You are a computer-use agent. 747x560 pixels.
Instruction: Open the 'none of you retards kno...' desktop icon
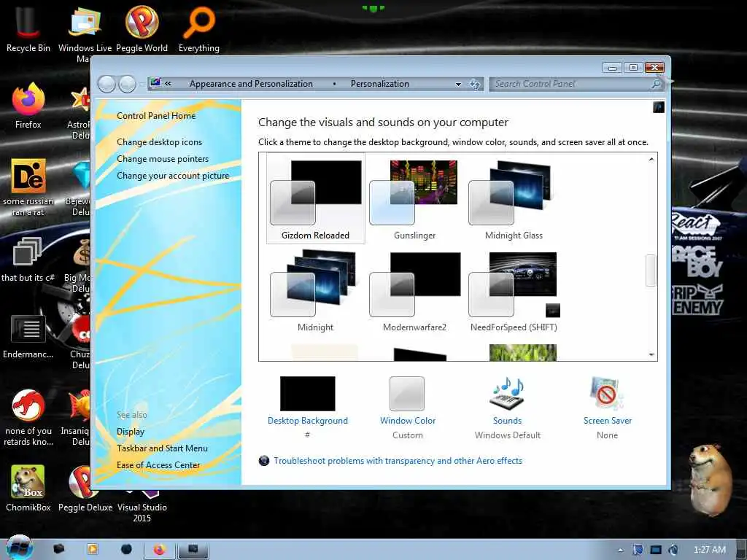tap(28, 417)
